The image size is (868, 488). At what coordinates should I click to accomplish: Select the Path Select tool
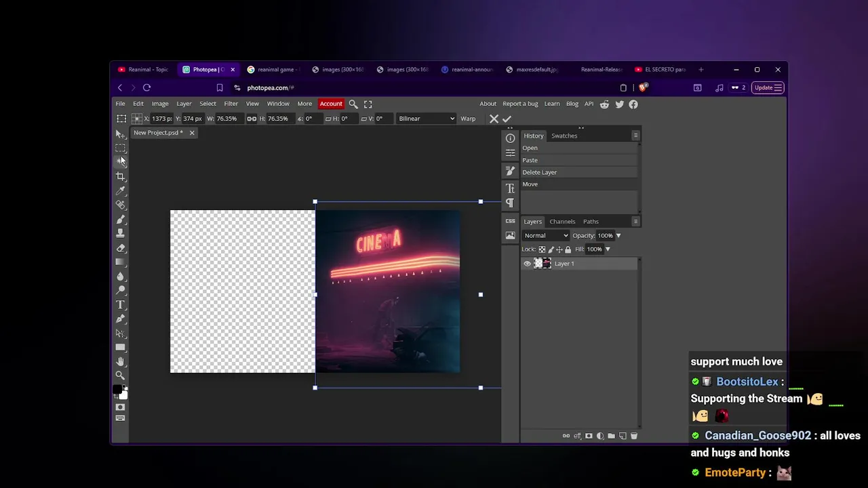(120, 333)
